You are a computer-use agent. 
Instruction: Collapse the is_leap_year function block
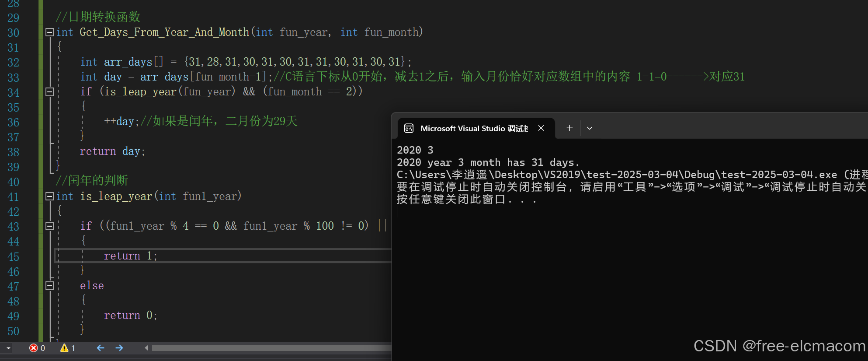(x=50, y=196)
